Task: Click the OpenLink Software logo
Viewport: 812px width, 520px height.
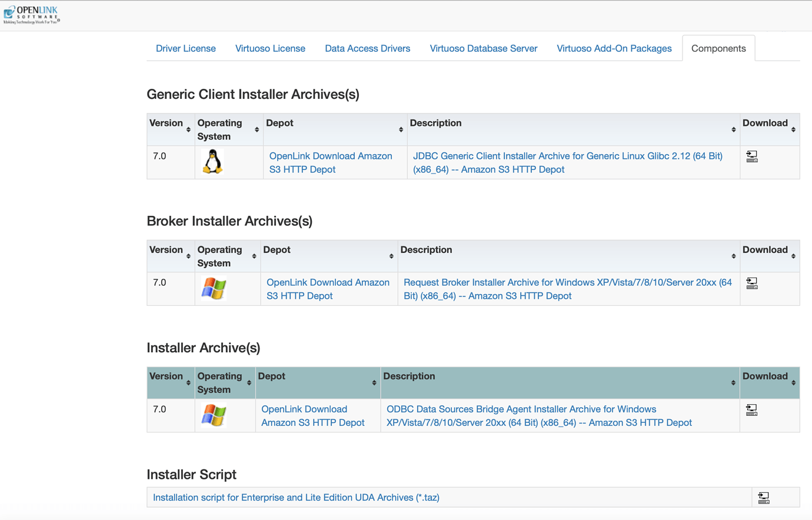Action: pyautogui.click(x=31, y=15)
